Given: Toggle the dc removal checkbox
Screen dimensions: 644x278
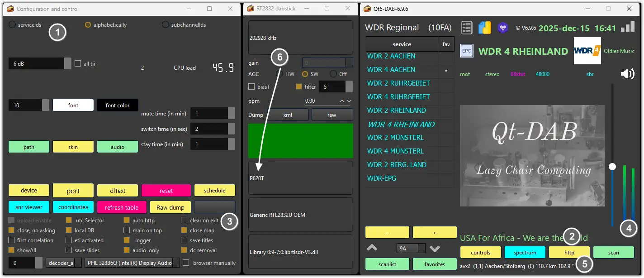Looking at the screenshot, I should (184, 250).
